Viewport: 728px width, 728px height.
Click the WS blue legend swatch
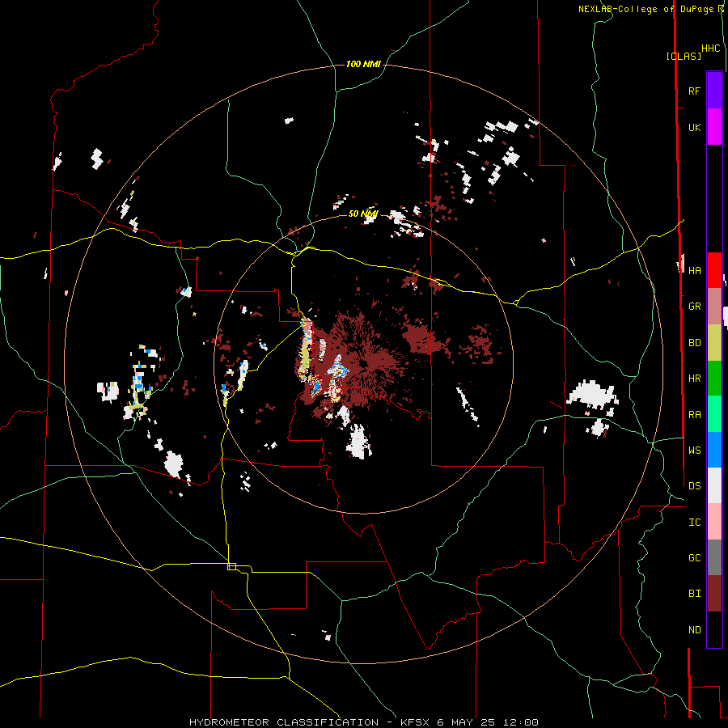[714, 450]
